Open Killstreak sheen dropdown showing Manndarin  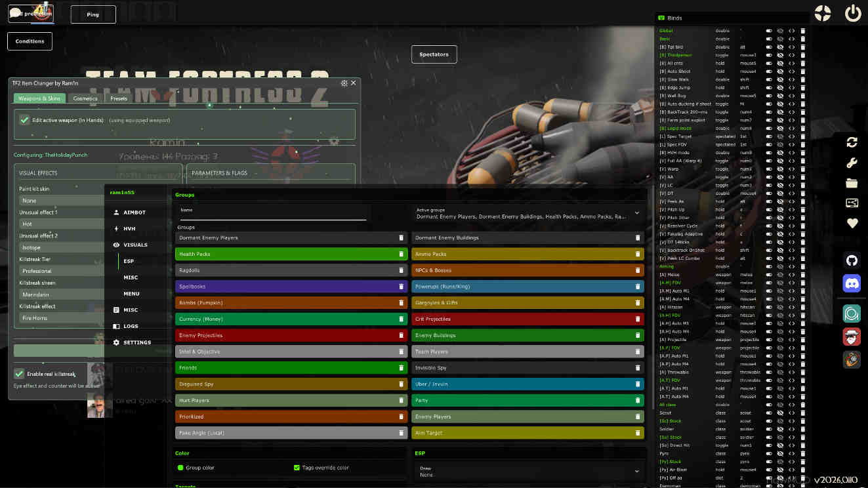pyautogui.click(x=61, y=295)
